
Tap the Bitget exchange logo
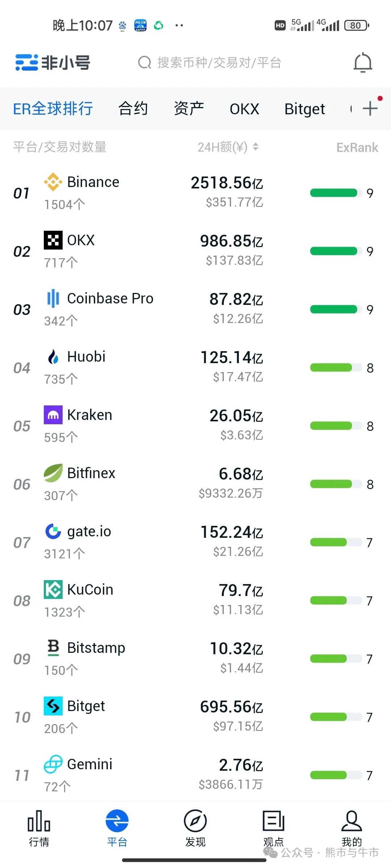pos(53,706)
